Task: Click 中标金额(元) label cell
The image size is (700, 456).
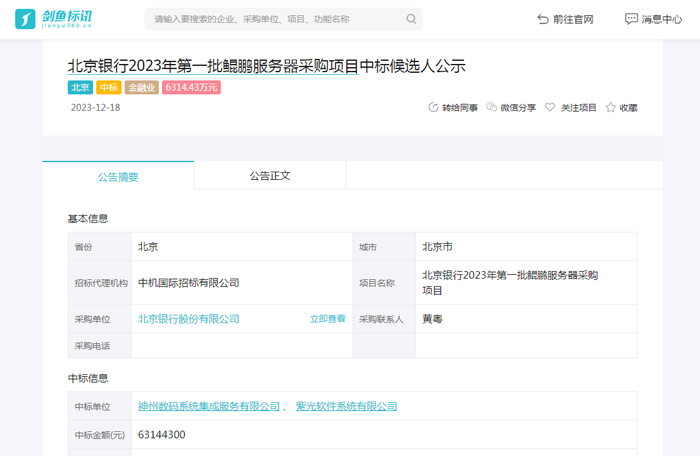Action: [100, 435]
